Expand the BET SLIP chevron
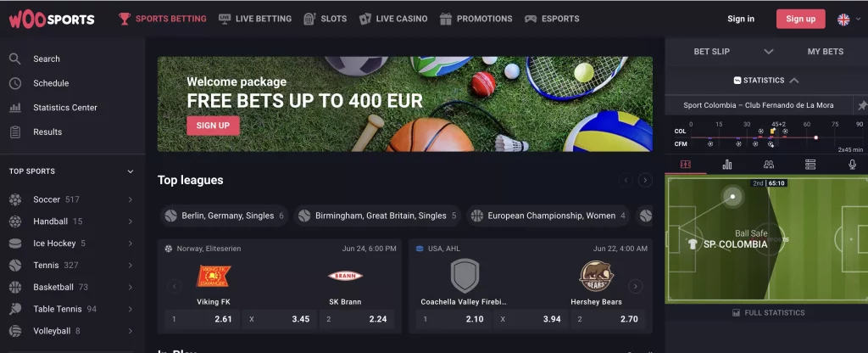 (x=768, y=52)
